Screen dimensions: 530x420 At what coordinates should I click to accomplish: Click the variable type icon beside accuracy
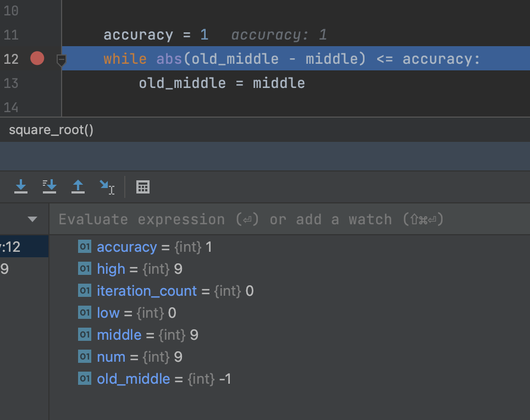point(84,247)
